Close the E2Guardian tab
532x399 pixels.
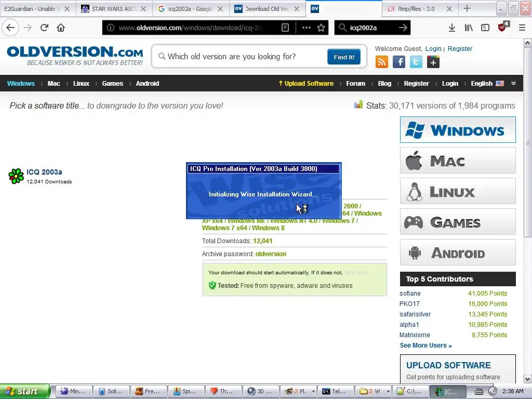pos(67,9)
